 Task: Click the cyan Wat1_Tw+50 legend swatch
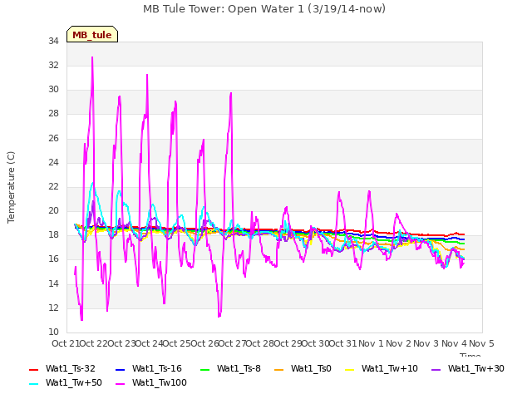pos(33,384)
